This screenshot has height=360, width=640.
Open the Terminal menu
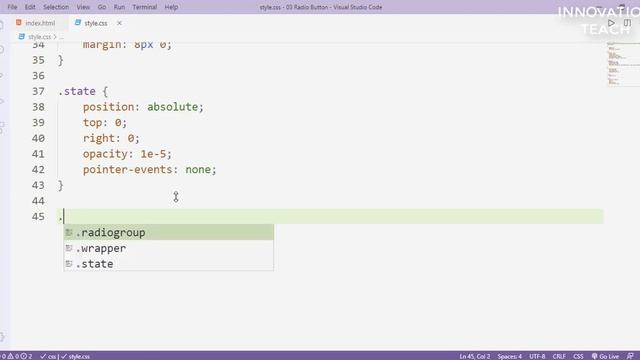coord(144,7)
